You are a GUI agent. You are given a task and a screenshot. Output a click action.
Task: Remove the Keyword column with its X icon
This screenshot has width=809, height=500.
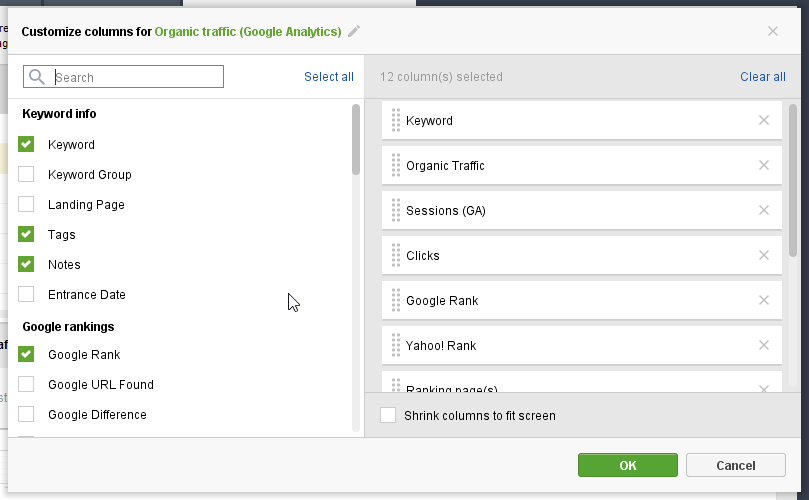point(764,120)
